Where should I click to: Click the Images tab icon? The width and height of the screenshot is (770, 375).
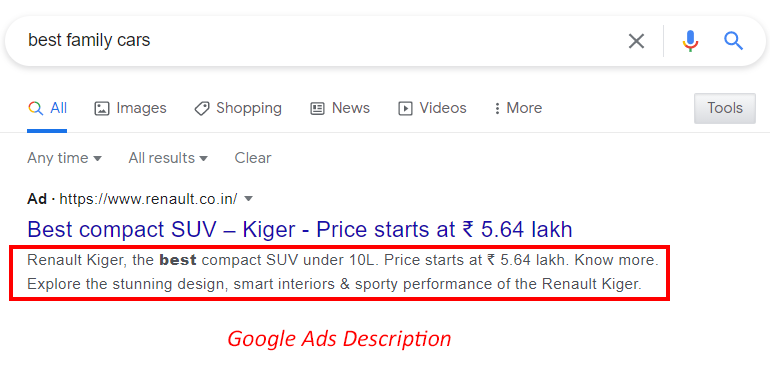click(101, 108)
